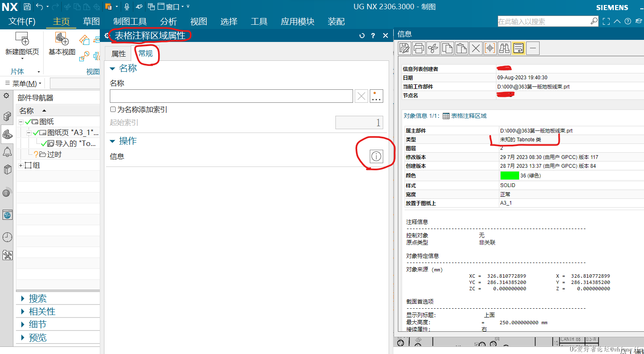The image size is (644, 354).
Task: Toggle word wrap in 信息 window
Action: click(x=519, y=48)
